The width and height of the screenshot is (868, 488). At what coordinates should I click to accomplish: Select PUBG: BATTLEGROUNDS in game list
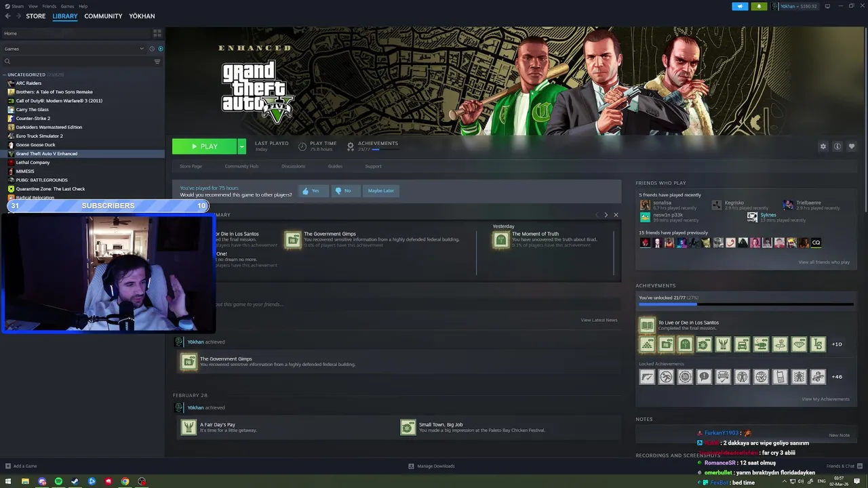(41, 180)
